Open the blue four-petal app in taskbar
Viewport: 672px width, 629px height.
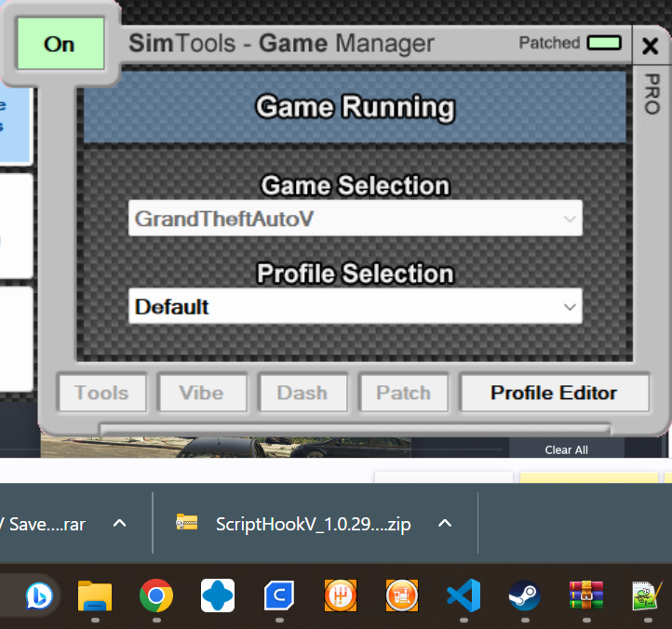point(218,596)
